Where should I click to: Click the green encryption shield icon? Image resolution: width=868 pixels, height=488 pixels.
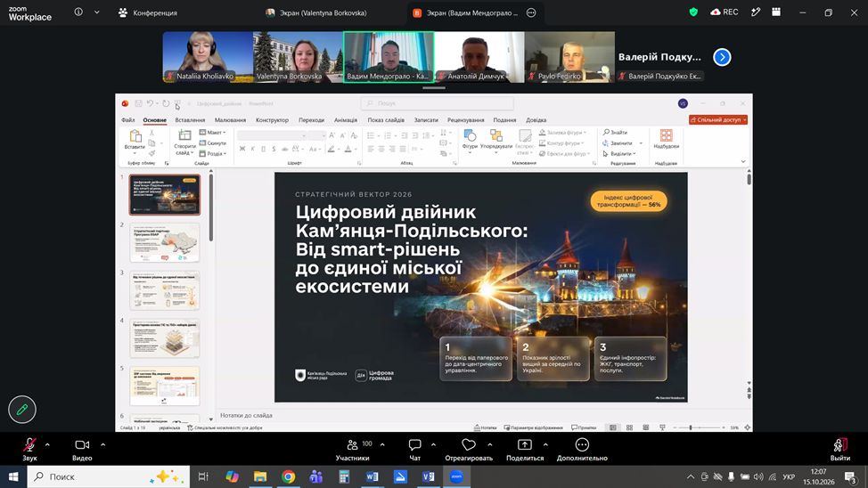click(693, 12)
